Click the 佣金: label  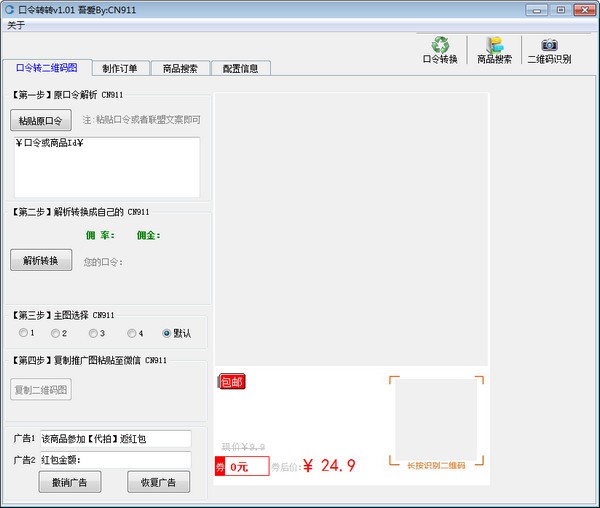149,235
